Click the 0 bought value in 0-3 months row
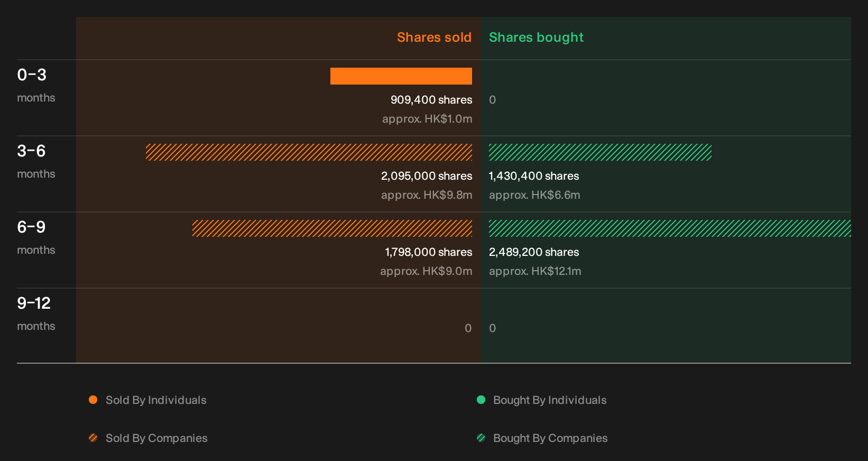 coord(493,100)
